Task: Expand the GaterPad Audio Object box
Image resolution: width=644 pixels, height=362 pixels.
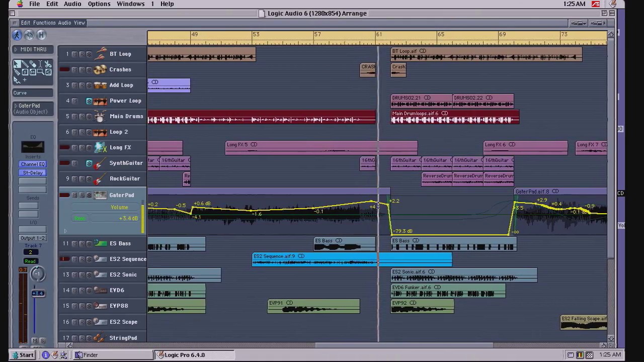Action: click(16, 106)
